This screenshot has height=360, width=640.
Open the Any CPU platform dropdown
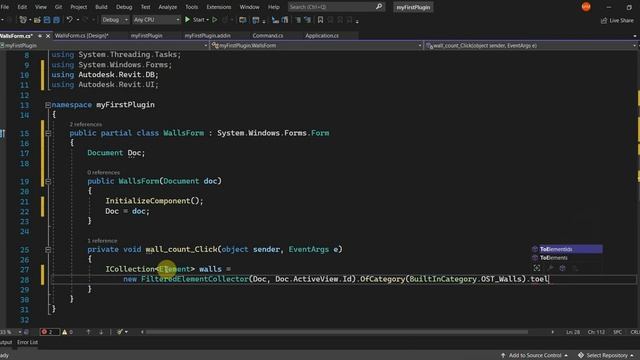[x=156, y=20]
